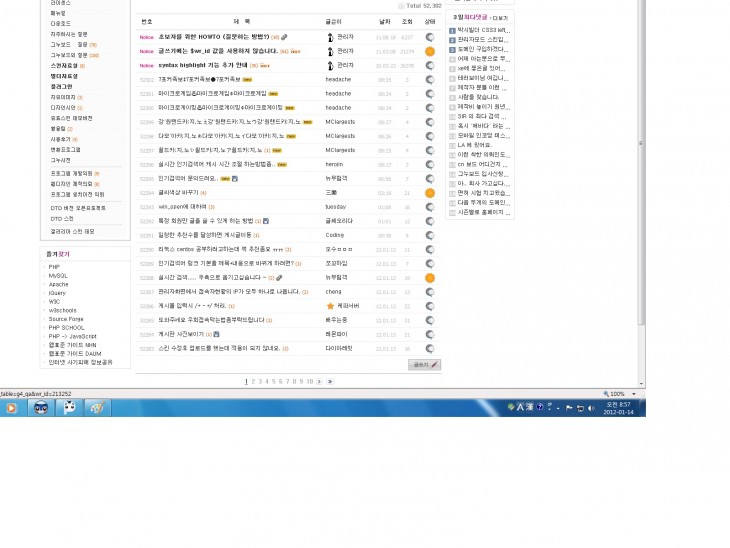Click 'PHP SCHOOL' in favorites sidebar
Screen dimensions: 730x548
[67, 328]
